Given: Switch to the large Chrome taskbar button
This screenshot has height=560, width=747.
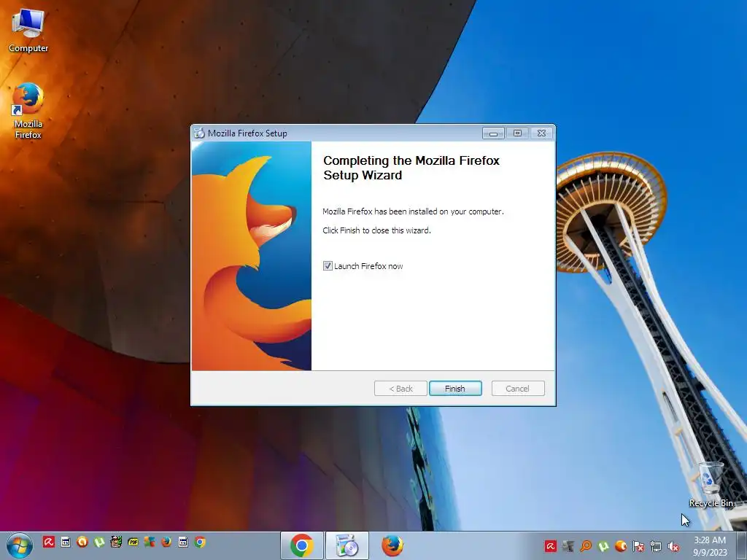Looking at the screenshot, I should pos(301,545).
